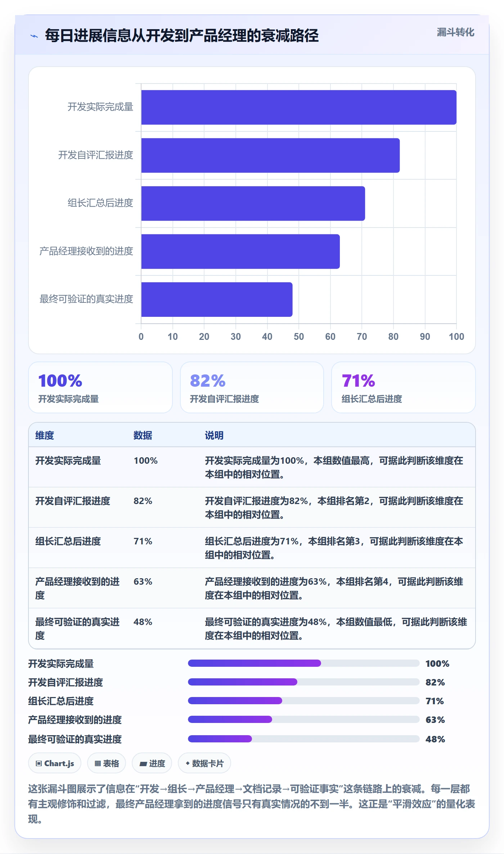Viewport: 504px width, 854px height.
Task: Click the 进度 tag chip
Action: coord(152,763)
